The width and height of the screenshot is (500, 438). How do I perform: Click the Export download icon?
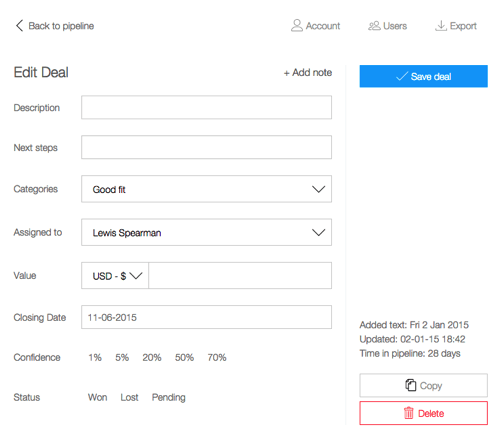tap(441, 25)
